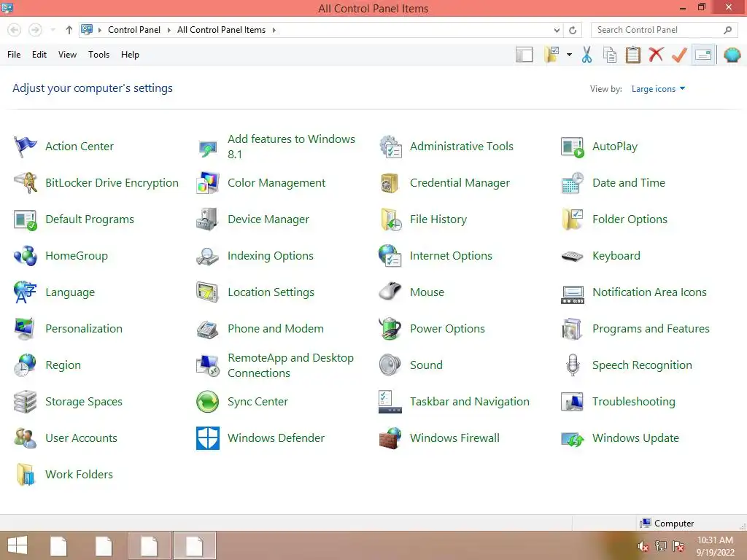Viewport: 747px width, 560px height.
Task: Open the File History folder icon
Action: (x=390, y=219)
